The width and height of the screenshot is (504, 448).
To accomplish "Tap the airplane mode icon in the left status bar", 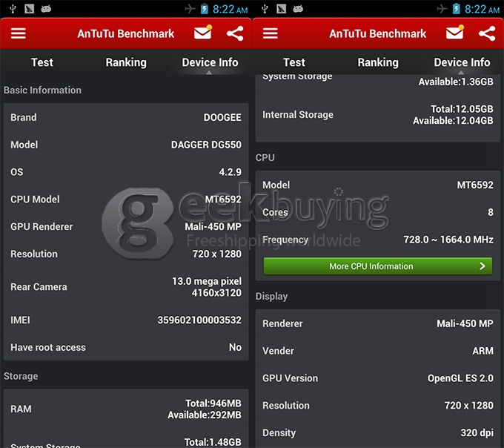I will click(191, 9).
